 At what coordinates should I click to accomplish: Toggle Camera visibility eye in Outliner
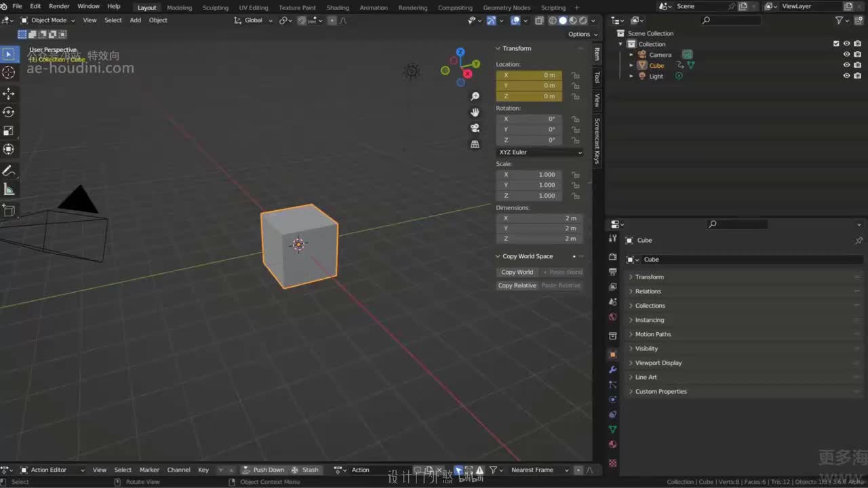pos(846,55)
